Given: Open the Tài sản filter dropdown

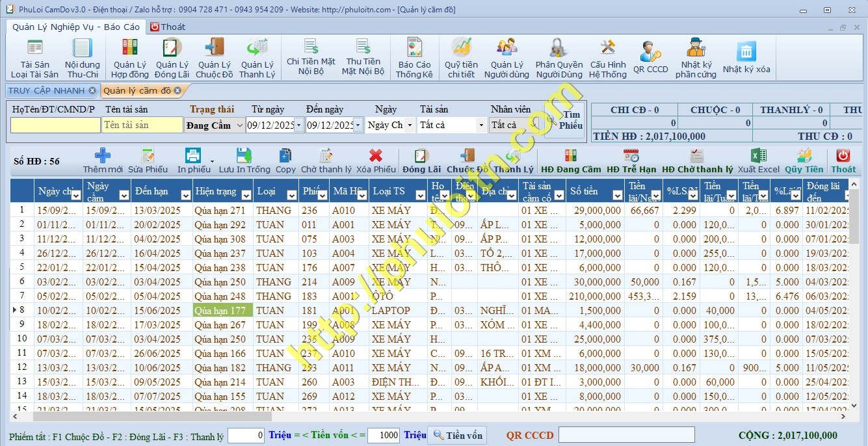Looking at the screenshot, I should pos(481,125).
